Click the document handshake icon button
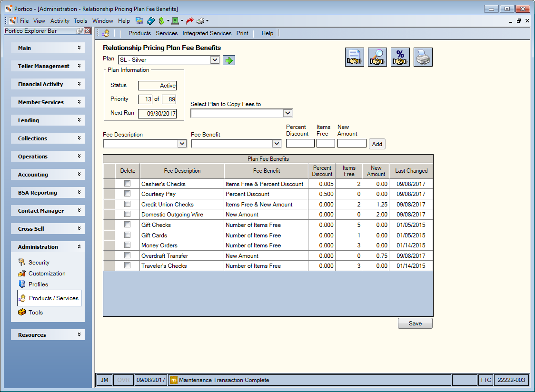Viewport: 535px width, 392px height. (x=355, y=57)
